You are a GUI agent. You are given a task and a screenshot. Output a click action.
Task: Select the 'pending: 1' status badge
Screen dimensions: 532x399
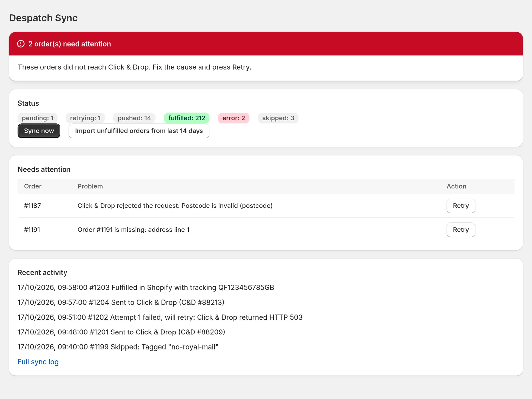click(x=38, y=118)
